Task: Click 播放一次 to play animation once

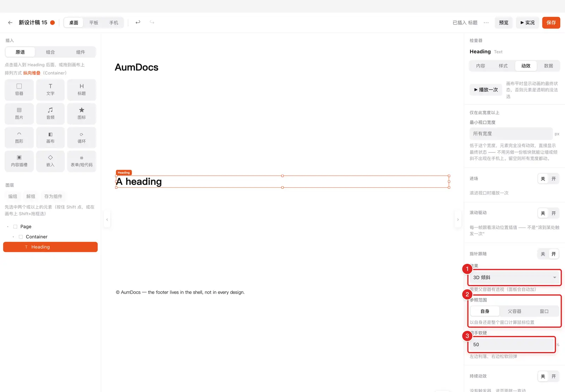Action: [486, 90]
